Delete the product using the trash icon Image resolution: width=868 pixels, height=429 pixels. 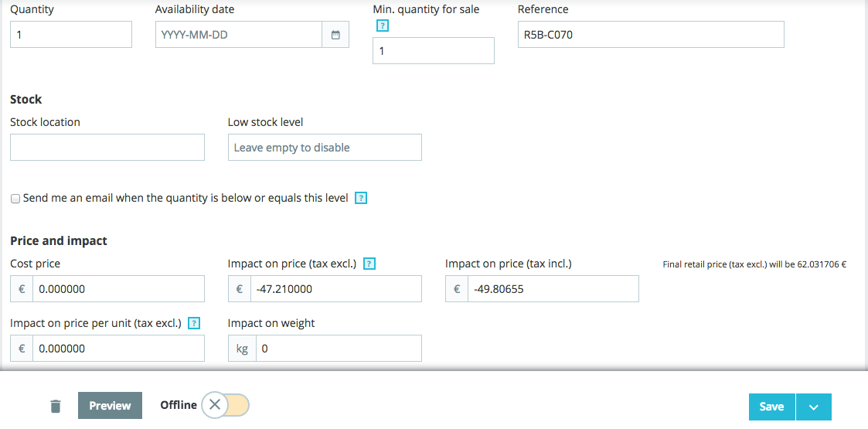click(x=55, y=406)
